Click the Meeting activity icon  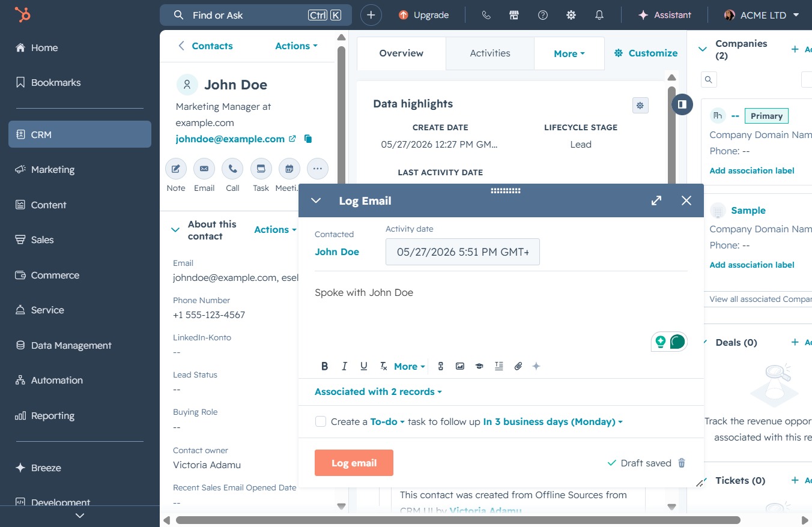pos(289,169)
